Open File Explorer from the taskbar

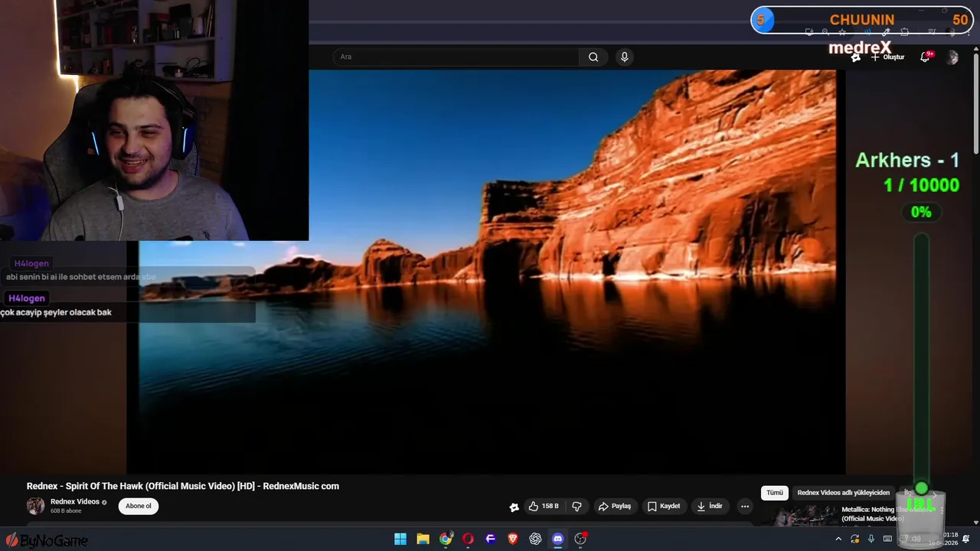click(423, 539)
